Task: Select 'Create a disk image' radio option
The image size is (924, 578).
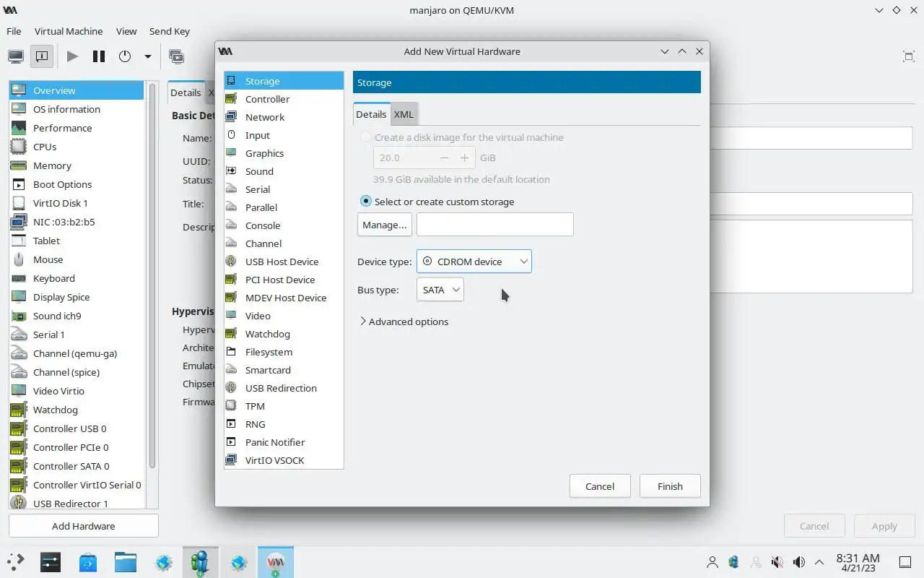Action: coord(366,137)
